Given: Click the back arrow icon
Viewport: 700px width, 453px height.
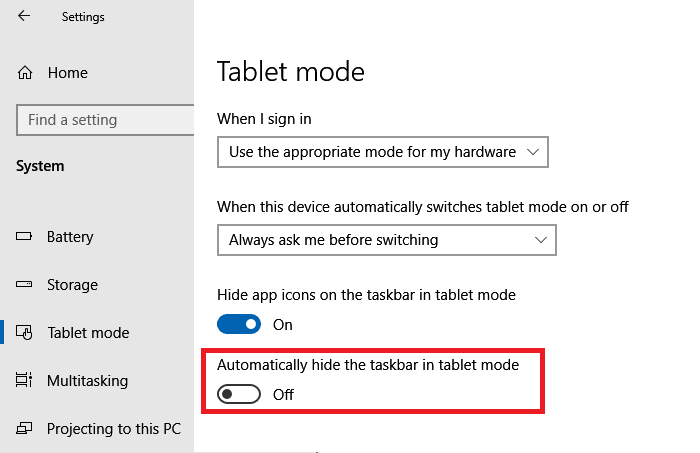Looking at the screenshot, I should click(x=24, y=16).
